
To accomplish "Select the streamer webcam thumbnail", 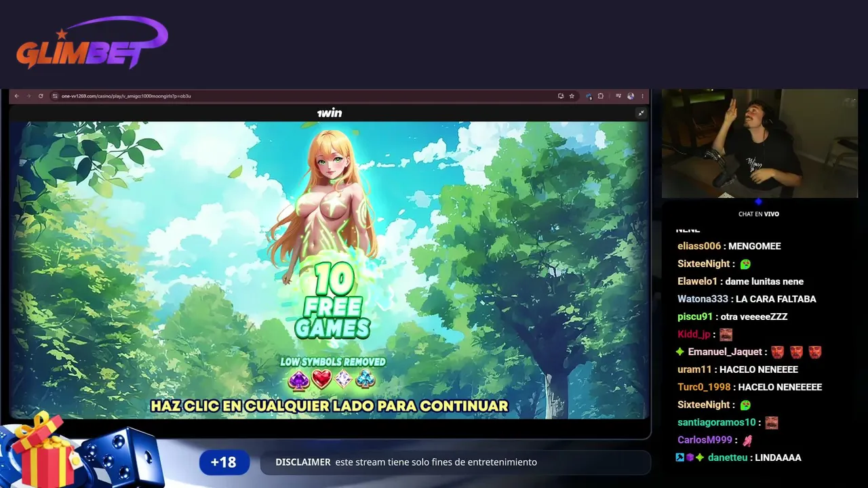I will pyautogui.click(x=759, y=144).
